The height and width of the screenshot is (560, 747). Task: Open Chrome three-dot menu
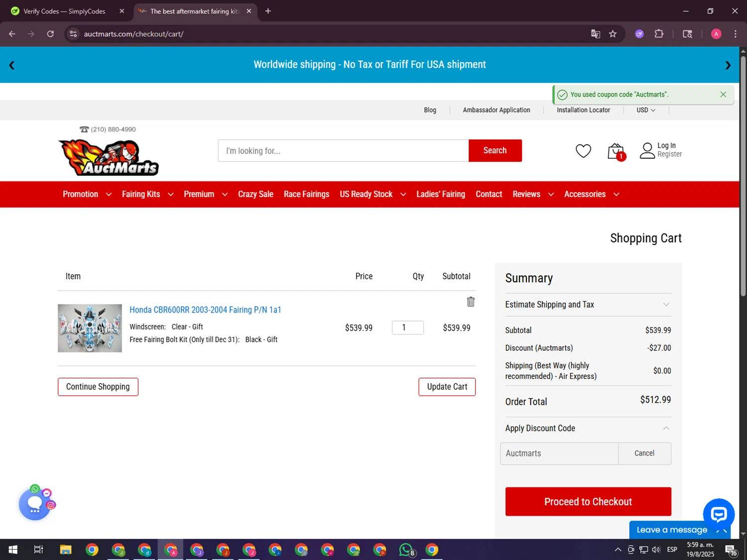[735, 34]
